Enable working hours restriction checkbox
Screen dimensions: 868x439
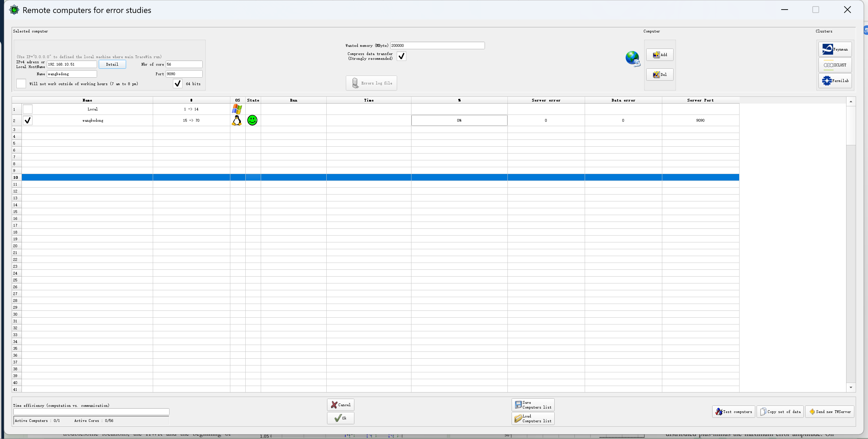coord(21,84)
